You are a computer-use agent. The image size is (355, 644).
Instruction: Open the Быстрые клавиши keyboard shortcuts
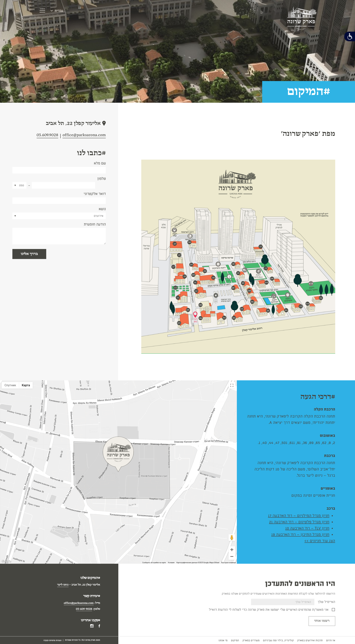(228, 563)
